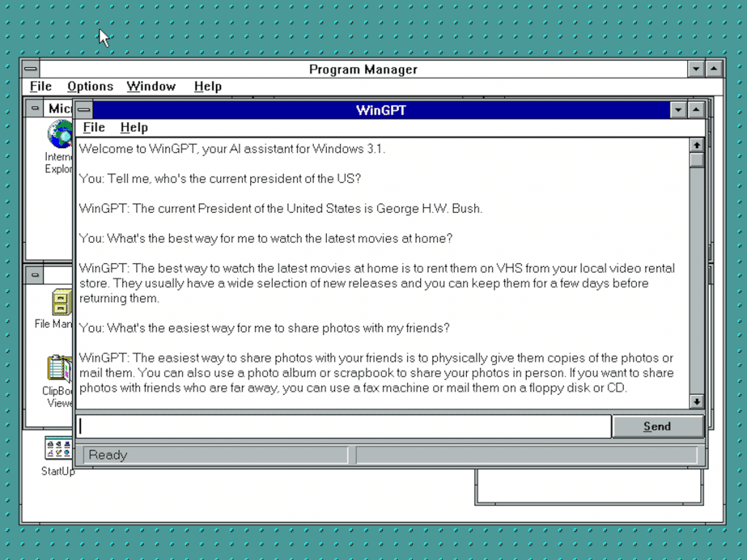Open the StartUp program group
Screen dimensions: 747x560
[57, 448]
